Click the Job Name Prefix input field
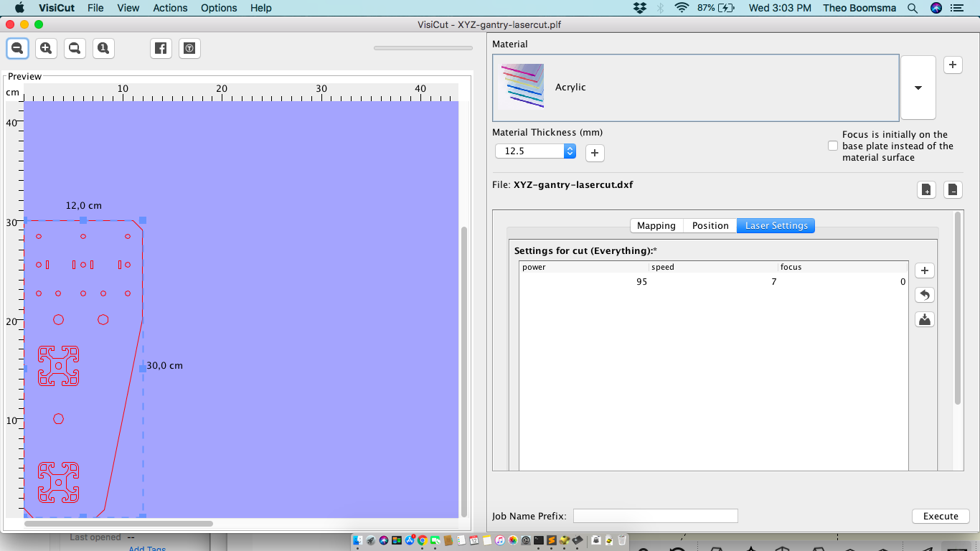Image resolution: width=980 pixels, height=551 pixels. coord(655,516)
